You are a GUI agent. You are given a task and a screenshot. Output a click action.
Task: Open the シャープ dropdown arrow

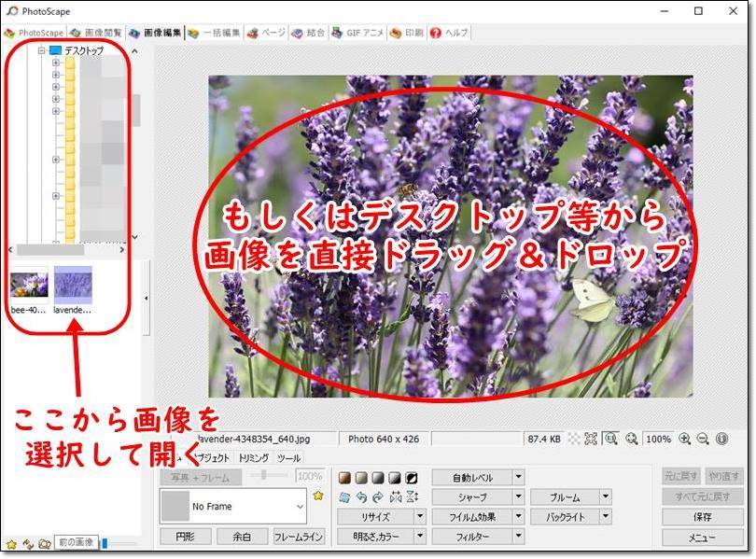pyautogui.click(x=518, y=496)
